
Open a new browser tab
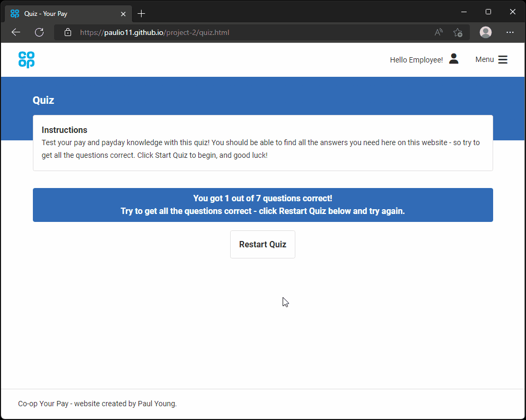(x=141, y=13)
